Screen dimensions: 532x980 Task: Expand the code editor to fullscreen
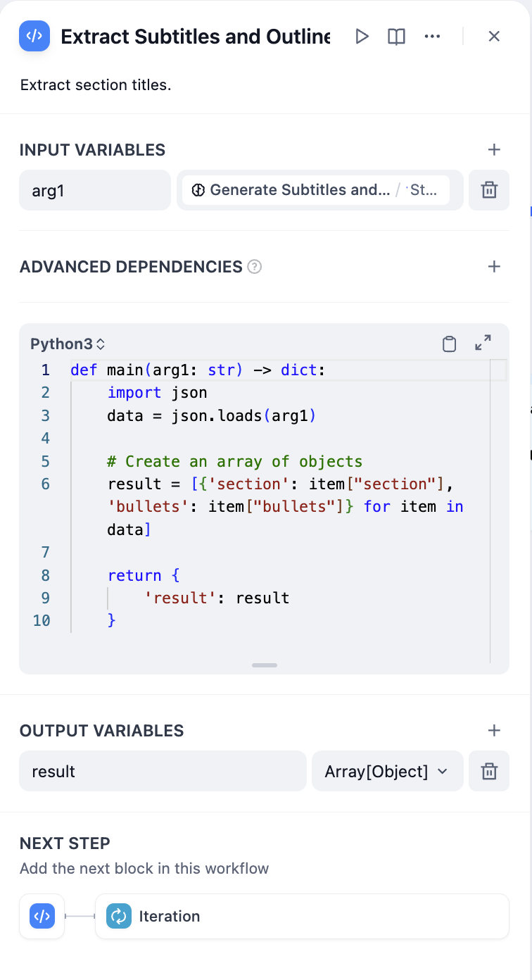(x=483, y=343)
